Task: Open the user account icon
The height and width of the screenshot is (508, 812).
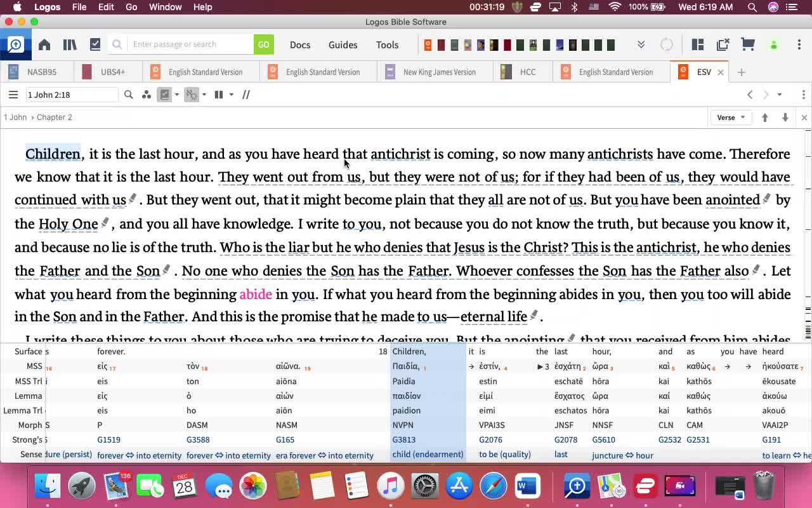Action: 773,45
